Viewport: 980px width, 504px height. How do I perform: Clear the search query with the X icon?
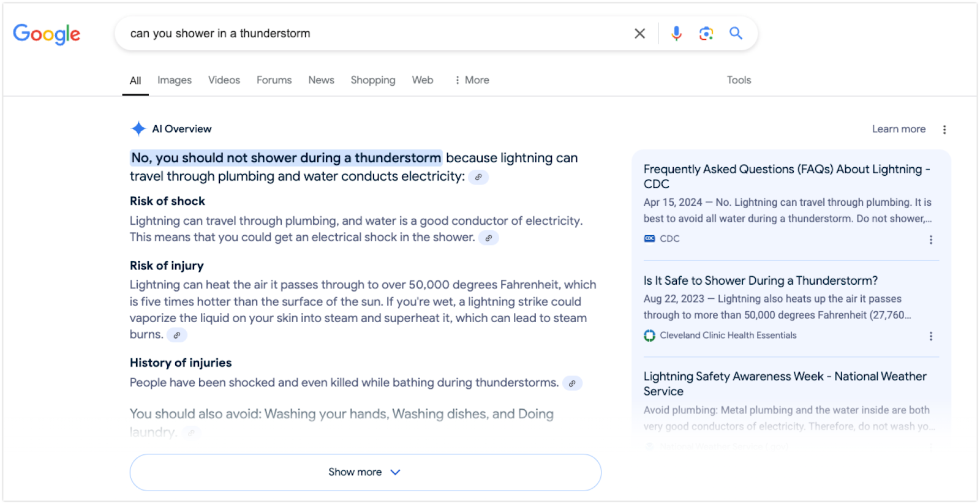pyautogui.click(x=639, y=34)
